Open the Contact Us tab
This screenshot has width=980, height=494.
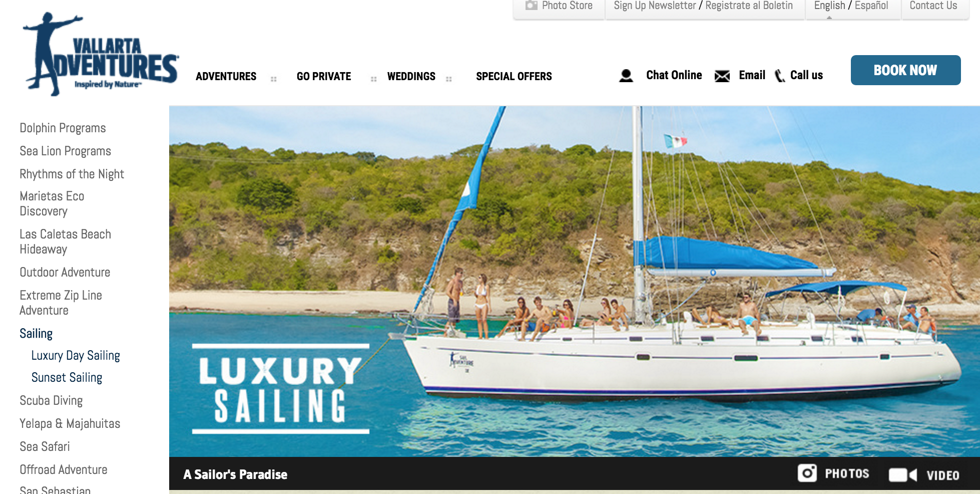(x=933, y=6)
